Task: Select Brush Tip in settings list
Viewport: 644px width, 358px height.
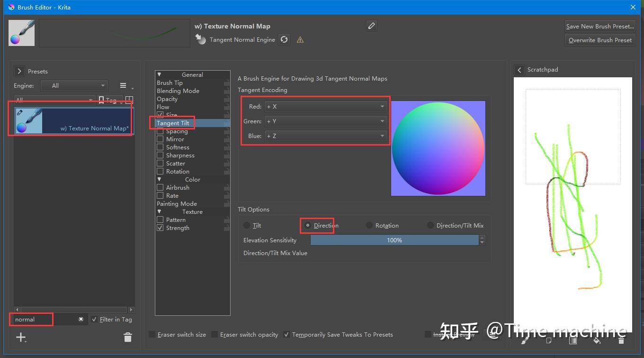Action: pyautogui.click(x=170, y=83)
